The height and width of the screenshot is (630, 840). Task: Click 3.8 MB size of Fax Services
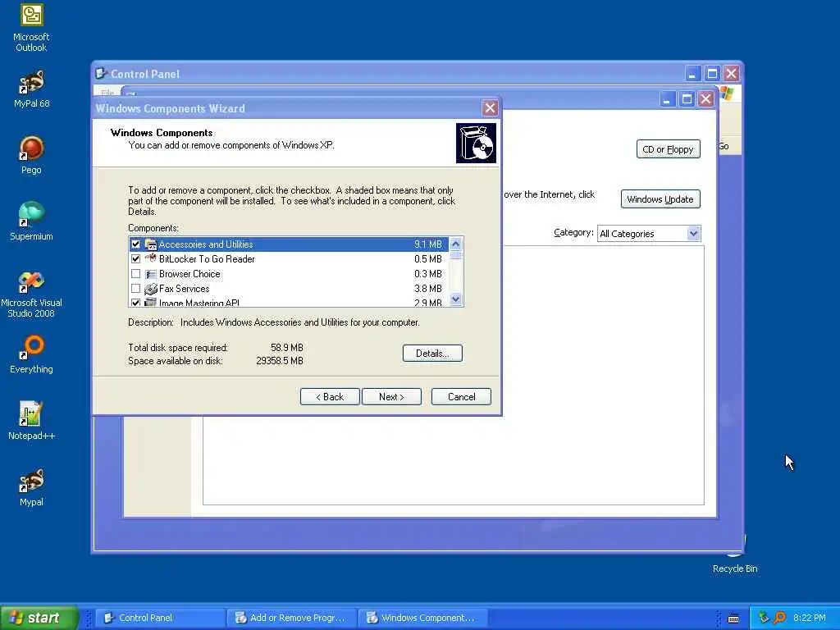428,289
